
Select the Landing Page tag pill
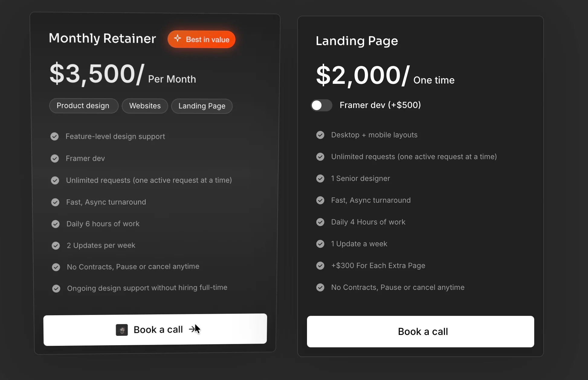[202, 106]
